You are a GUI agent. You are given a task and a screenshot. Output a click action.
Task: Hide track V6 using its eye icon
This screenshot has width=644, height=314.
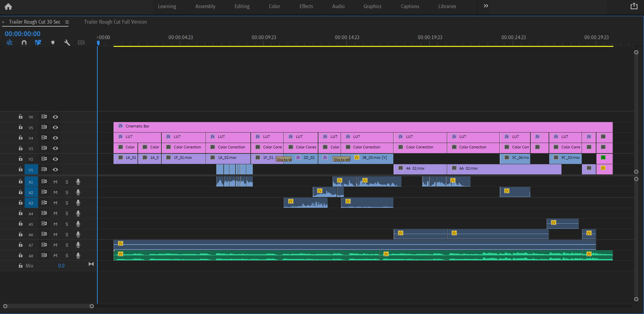[55, 117]
